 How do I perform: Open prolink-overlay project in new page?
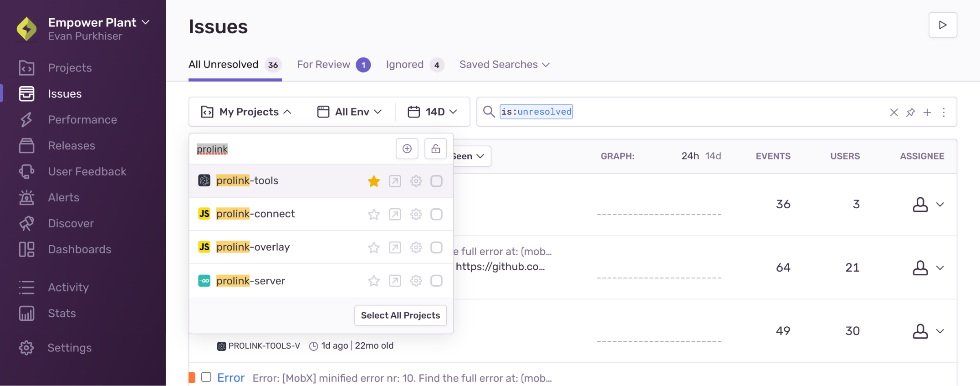click(395, 247)
